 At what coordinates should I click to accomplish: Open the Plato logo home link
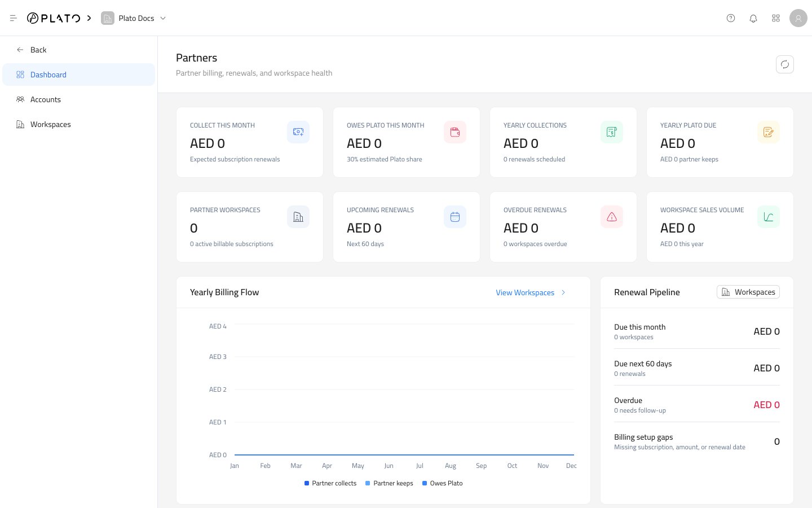54,18
